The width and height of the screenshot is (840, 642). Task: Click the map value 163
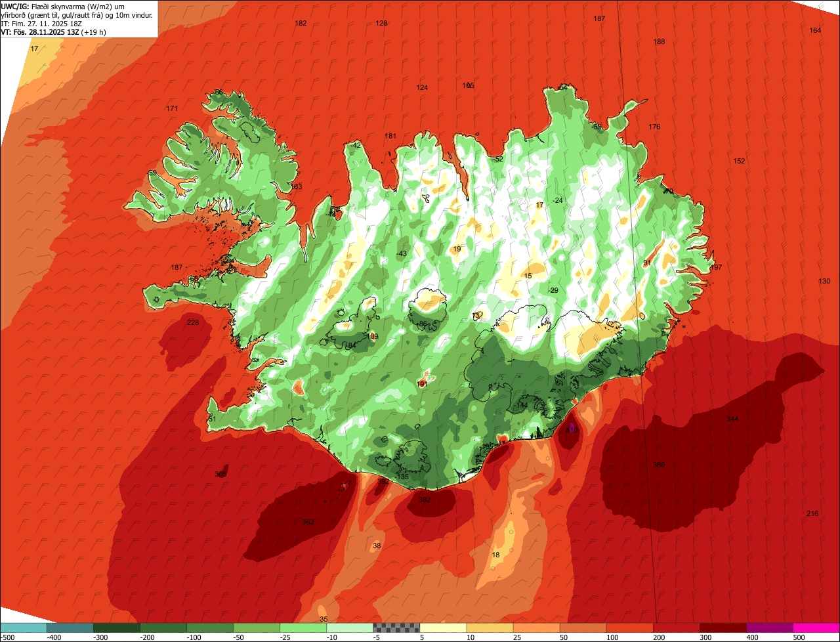[x=296, y=186]
